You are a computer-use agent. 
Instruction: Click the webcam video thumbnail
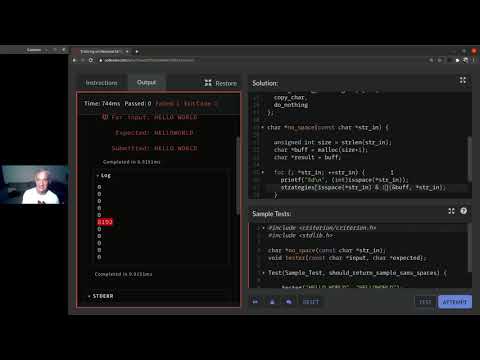pos(34,184)
